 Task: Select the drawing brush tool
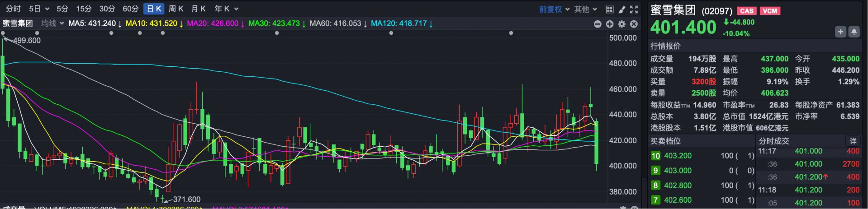pos(622,9)
